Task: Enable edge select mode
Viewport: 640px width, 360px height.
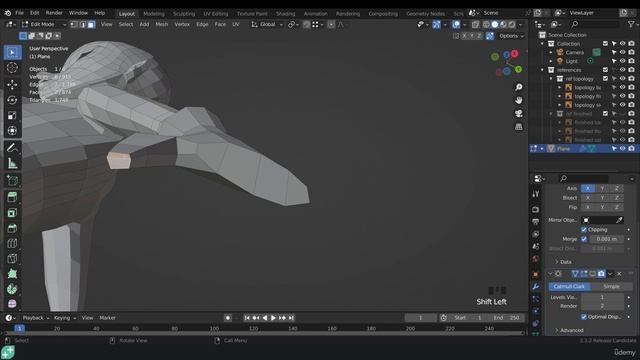Action: click(82, 24)
